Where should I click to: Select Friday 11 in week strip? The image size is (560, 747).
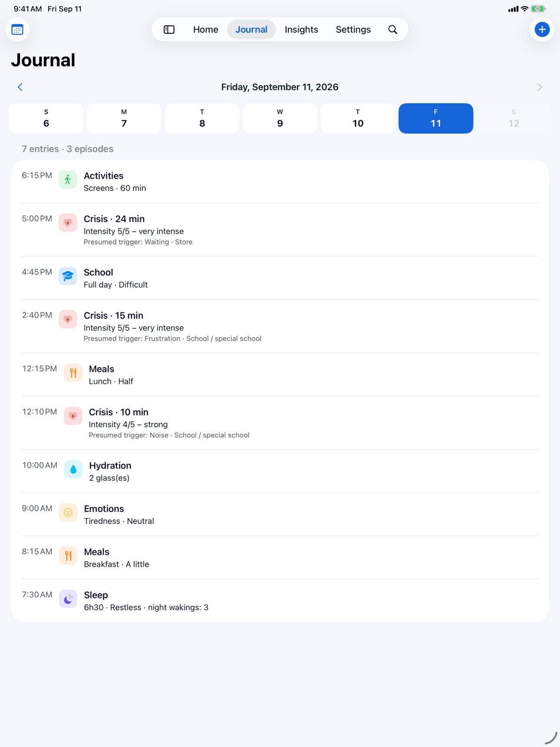tap(436, 118)
